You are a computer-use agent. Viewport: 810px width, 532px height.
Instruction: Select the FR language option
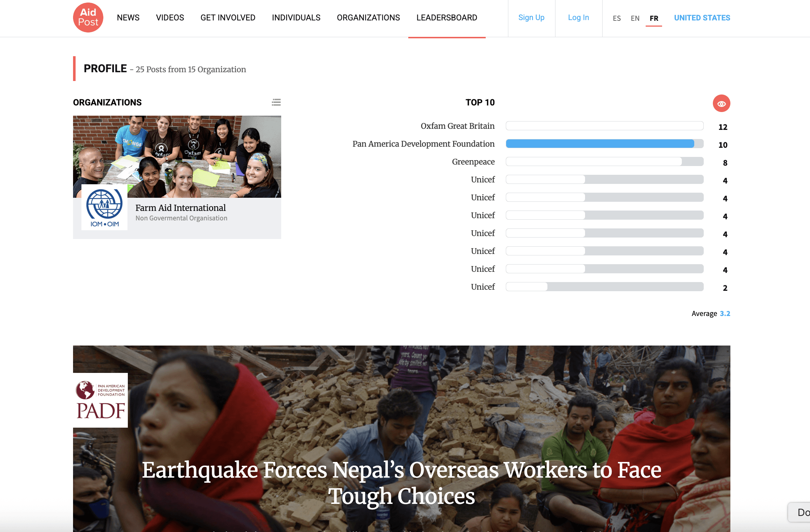tap(654, 18)
